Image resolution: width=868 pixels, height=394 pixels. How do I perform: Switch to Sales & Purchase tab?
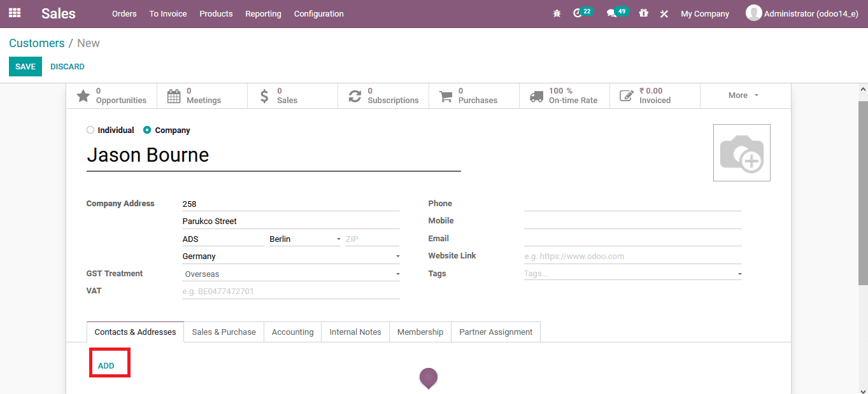pyautogui.click(x=224, y=332)
